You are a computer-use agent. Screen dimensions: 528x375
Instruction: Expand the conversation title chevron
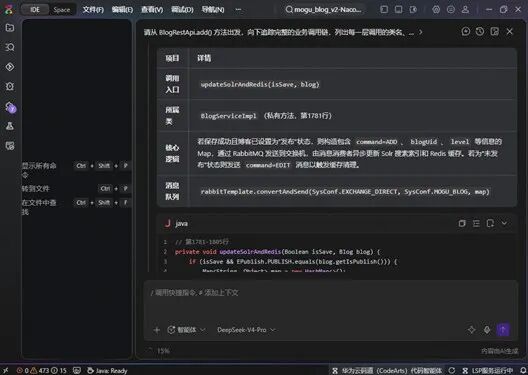[x=421, y=32]
